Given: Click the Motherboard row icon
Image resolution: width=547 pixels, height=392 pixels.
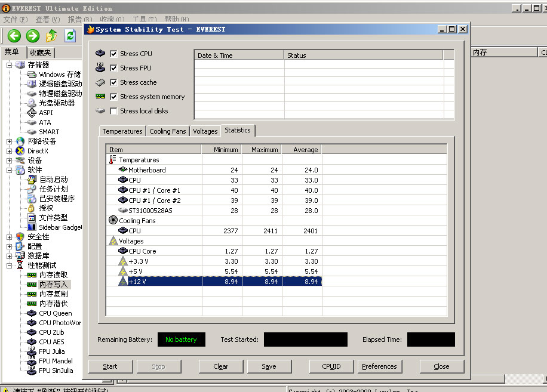Looking at the screenshot, I should 123,169.
